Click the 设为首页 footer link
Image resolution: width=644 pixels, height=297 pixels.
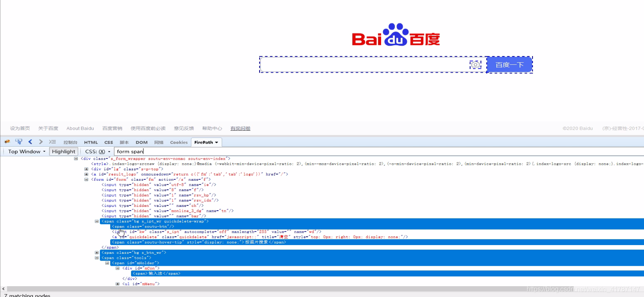[x=20, y=128]
